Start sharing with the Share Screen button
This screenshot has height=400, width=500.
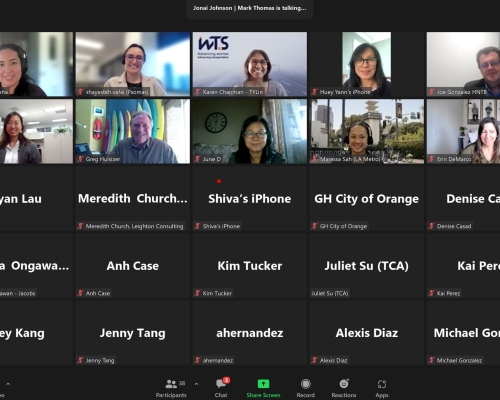pos(263,388)
